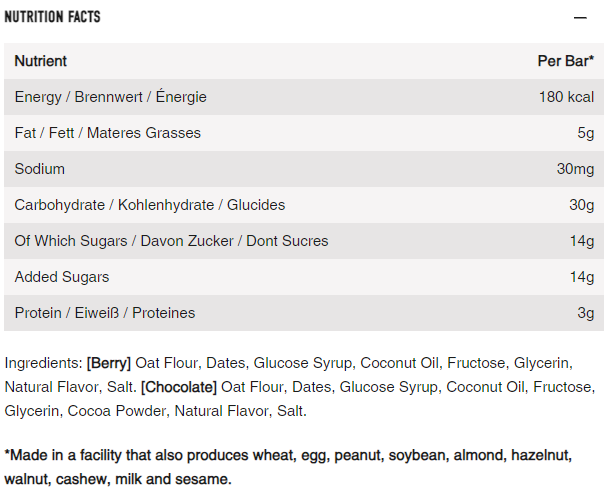This screenshot has height=489, width=606.
Task: Click the 5g fat value
Action: 586,133
